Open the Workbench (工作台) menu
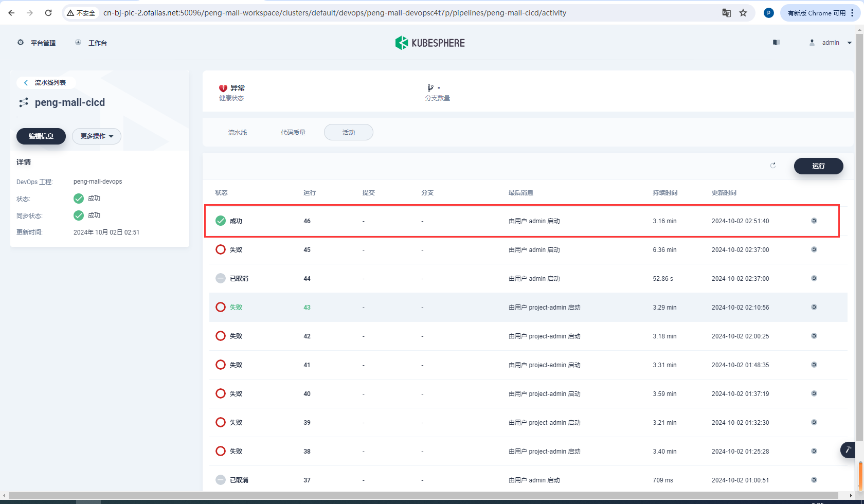Image resolution: width=864 pixels, height=504 pixels. click(x=91, y=43)
